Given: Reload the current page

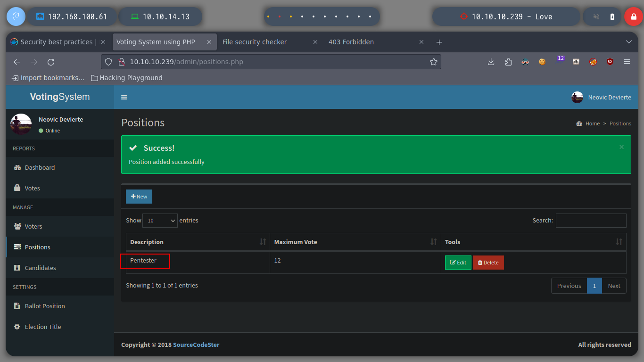Looking at the screenshot, I should 51,62.
